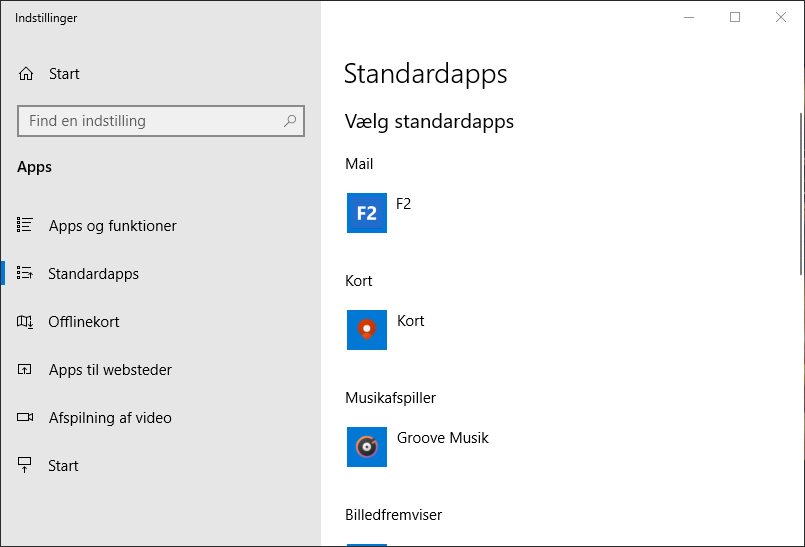The width and height of the screenshot is (805, 547).
Task: Click the Kort maps app icon
Action: tap(367, 330)
